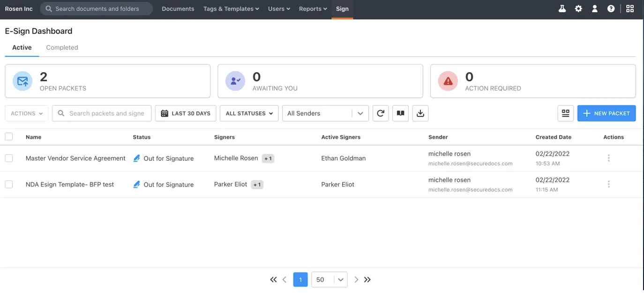Click the Rosen Inc account name
644x300 pixels.
tap(19, 9)
